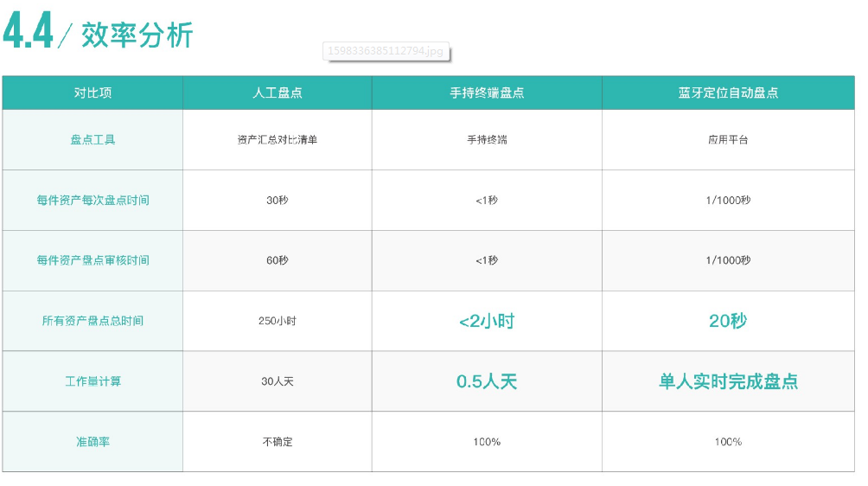Select the 每件资产每次盘点时间 row label
This screenshot has height=486, width=868.
pos(93,201)
